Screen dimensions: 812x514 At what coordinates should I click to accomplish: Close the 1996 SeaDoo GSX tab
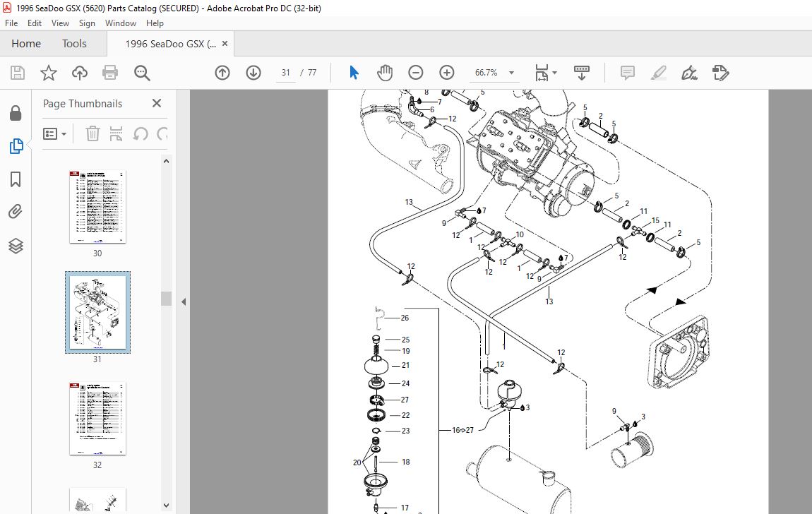[225, 44]
